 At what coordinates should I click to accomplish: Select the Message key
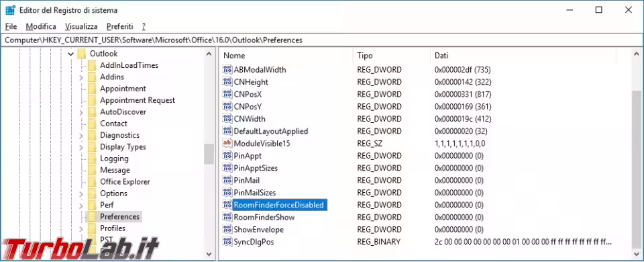pos(115,170)
